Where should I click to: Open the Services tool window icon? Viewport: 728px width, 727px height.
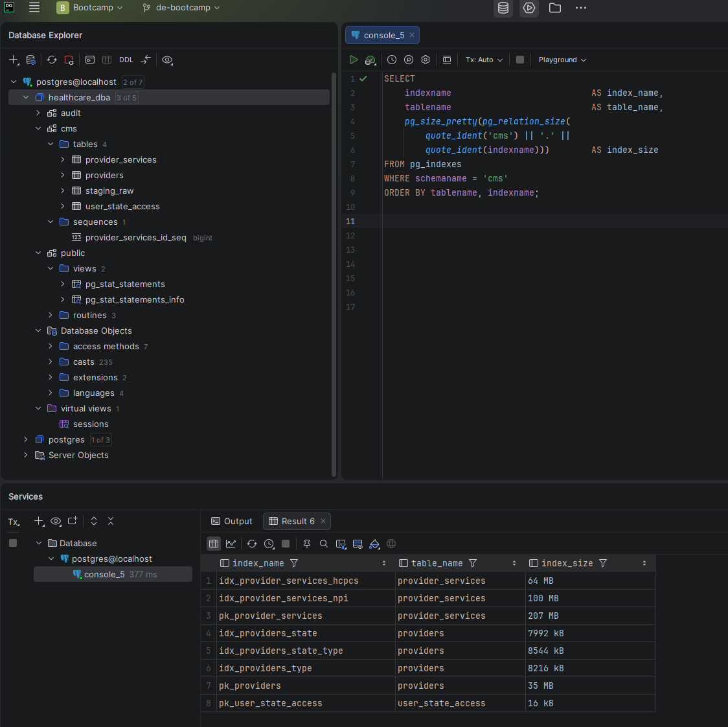529,8
